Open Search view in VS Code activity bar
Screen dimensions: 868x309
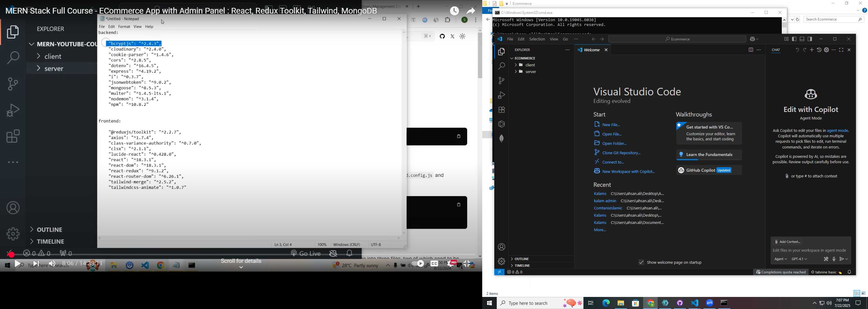point(502,66)
